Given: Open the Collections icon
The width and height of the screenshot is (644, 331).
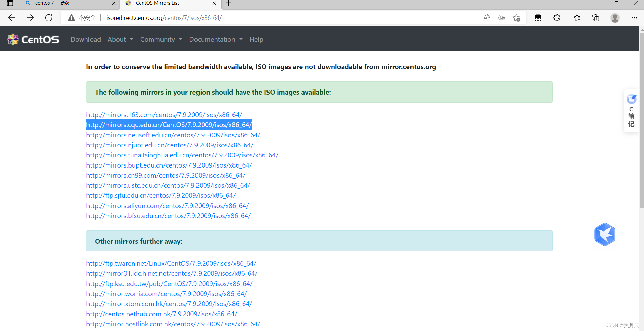Looking at the screenshot, I should click(596, 18).
